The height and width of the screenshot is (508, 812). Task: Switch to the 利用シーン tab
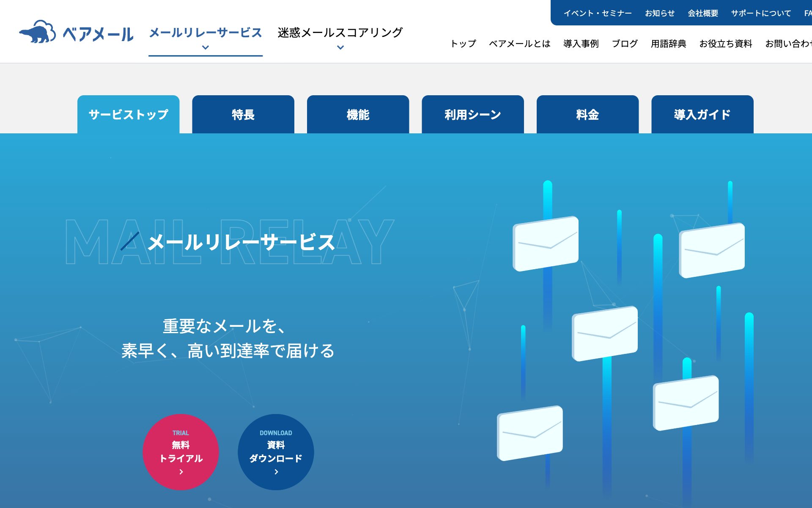[473, 114]
